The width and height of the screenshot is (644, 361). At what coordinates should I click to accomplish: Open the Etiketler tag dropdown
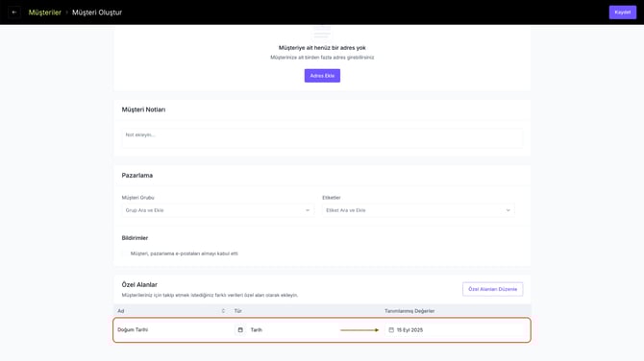tap(418, 210)
